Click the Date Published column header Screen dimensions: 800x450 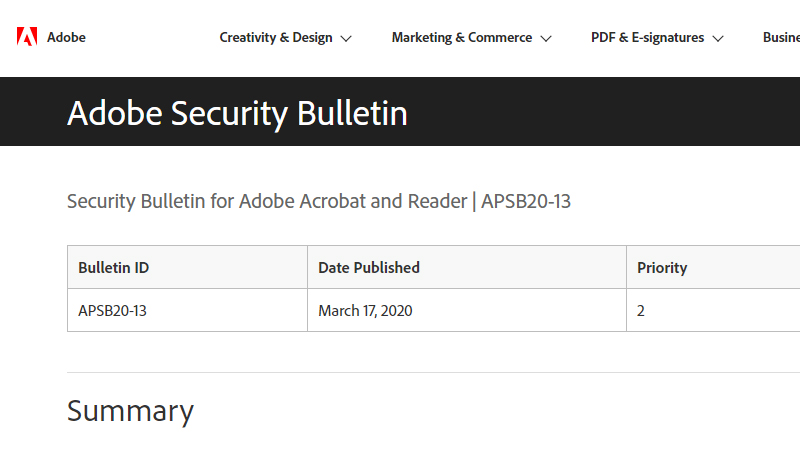[x=369, y=267]
